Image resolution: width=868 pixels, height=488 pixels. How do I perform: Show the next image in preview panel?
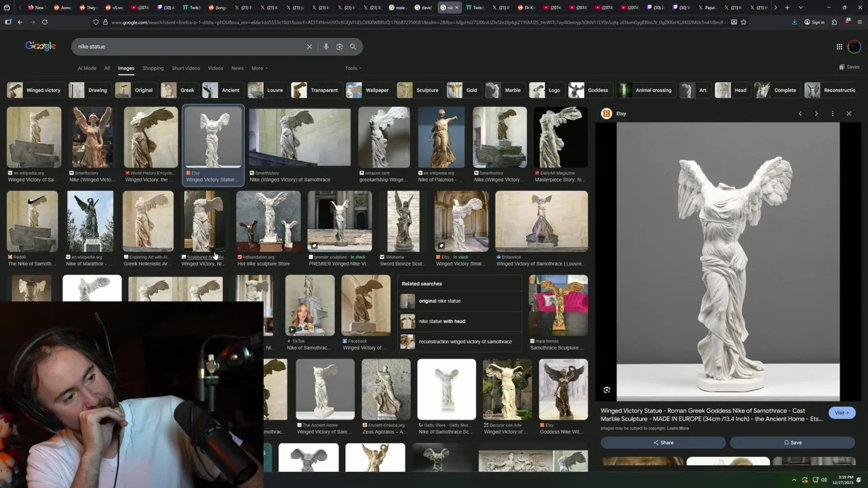click(x=816, y=114)
